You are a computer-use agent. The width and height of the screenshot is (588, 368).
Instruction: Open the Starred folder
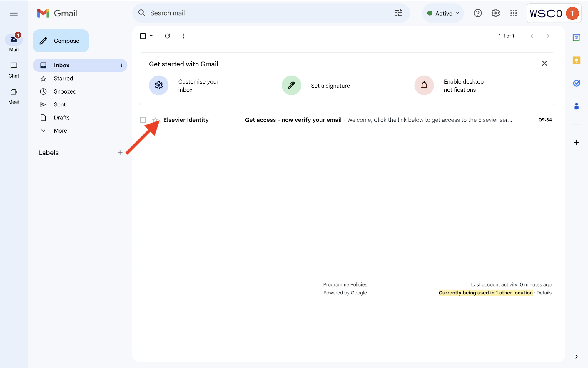[63, 79]
